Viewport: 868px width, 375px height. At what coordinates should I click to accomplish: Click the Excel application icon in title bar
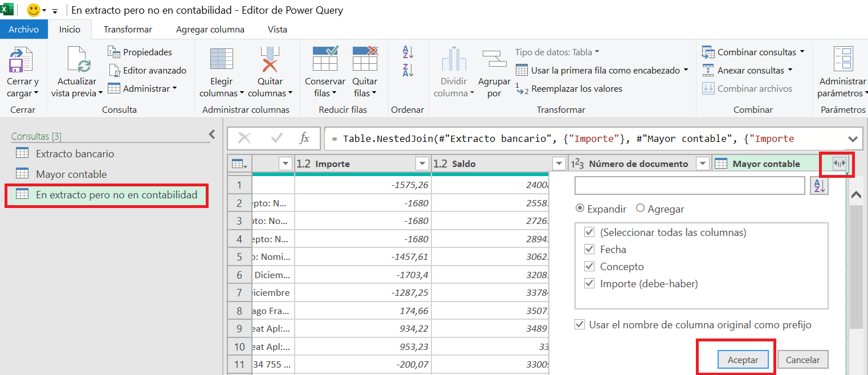coord(7,10)
